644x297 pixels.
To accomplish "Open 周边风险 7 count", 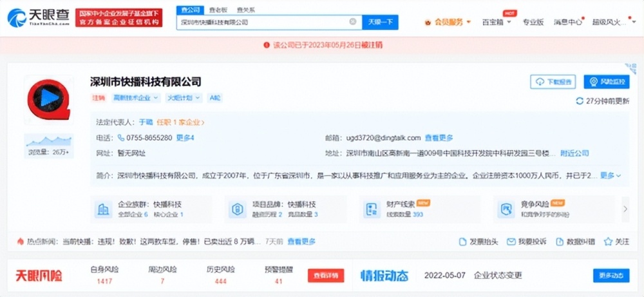I will 162,282.
